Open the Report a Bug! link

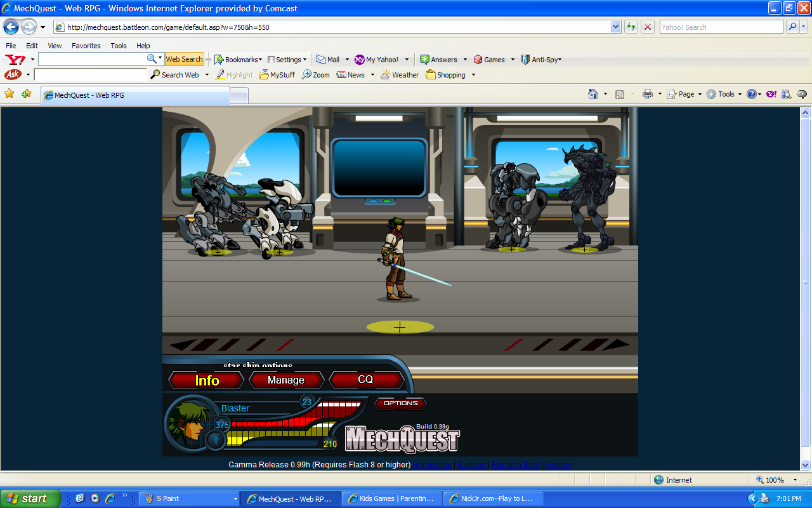[514, 464]
